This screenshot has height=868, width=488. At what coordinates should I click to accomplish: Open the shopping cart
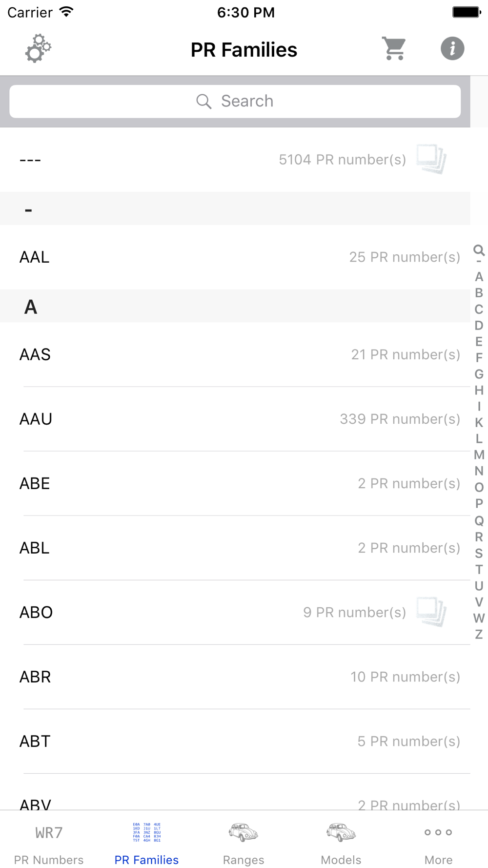pyautogui.click(x=394, y=49)
